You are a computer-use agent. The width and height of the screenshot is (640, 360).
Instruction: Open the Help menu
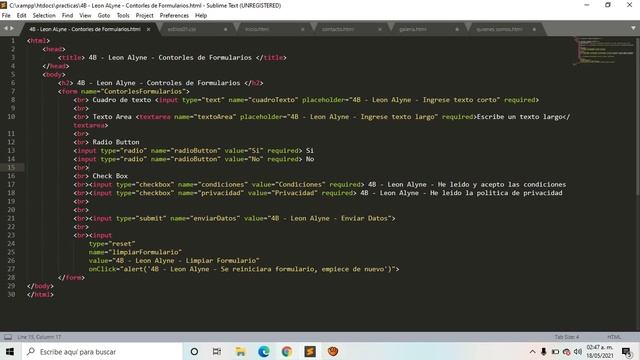pos(201,16)
